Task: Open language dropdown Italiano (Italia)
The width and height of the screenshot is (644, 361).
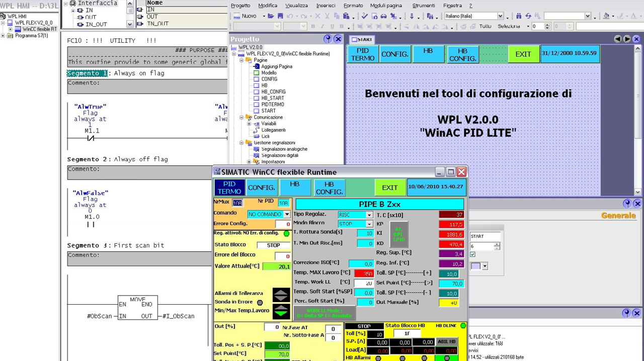Action: point(500,16)
